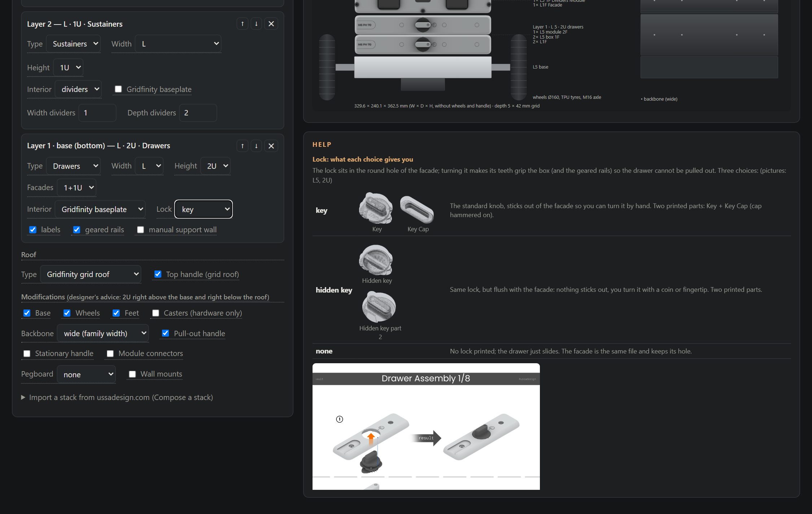Enable Gridfinity baseplate for Layer 2

click(x=118, y=89)
